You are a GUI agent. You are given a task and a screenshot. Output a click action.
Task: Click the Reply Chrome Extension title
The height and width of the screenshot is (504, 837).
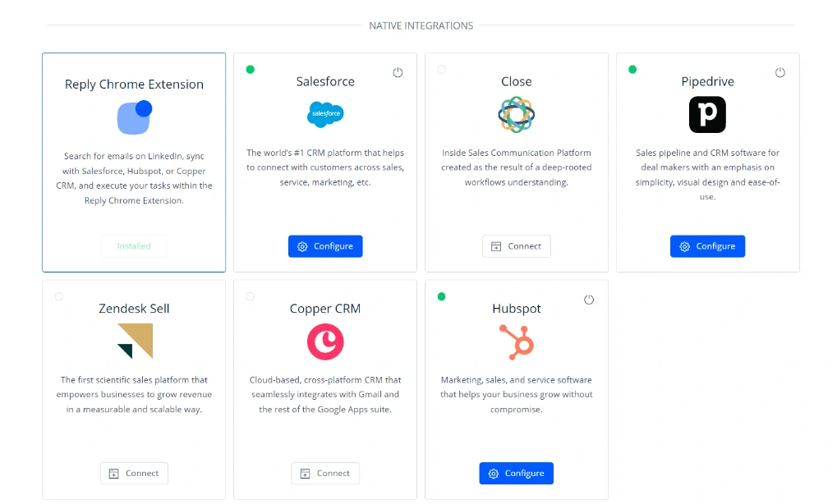point(134,85)
